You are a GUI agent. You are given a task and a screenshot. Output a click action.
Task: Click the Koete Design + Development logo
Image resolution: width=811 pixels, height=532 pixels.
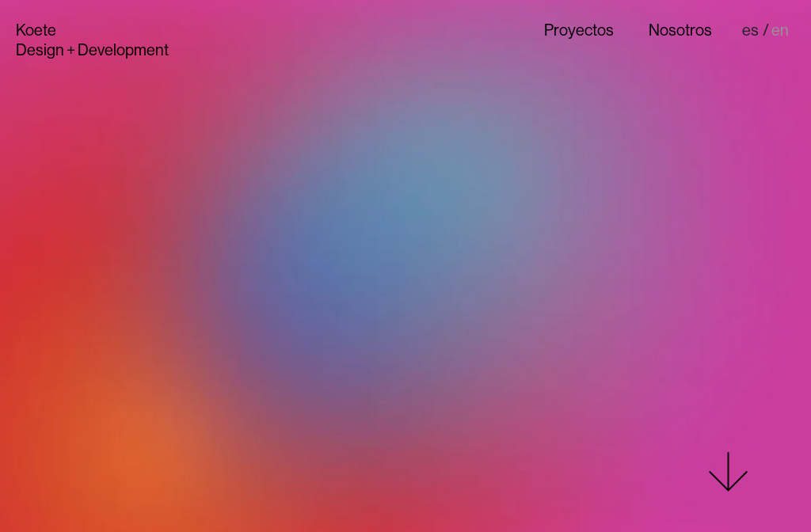(92, 40)
